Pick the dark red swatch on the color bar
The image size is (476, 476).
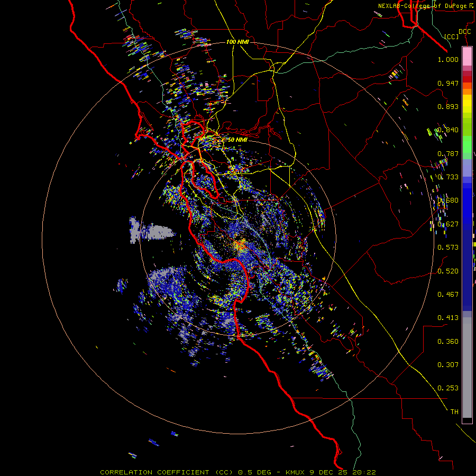click(x=467, y=79)
